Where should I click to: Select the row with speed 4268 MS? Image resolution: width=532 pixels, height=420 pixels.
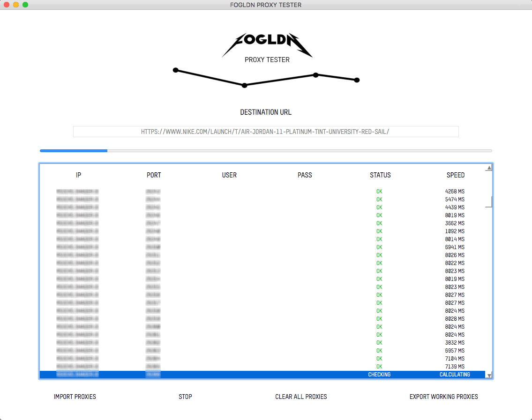tap(262, 192)
